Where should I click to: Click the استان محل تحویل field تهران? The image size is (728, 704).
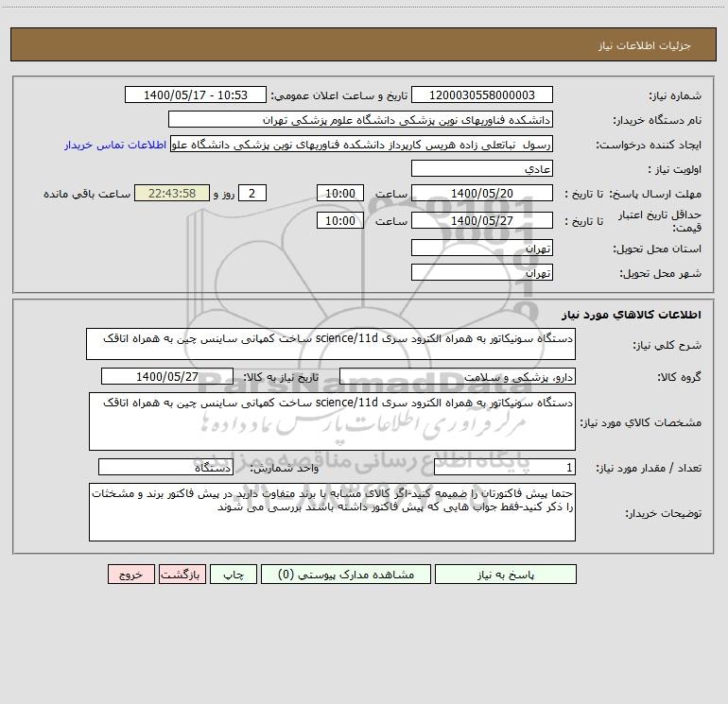(482, 249)
